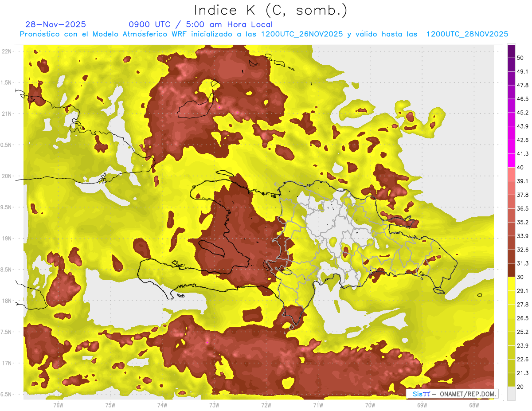Click the colorbar value "36.5"

pyautogui.click(x=523, y=208)
